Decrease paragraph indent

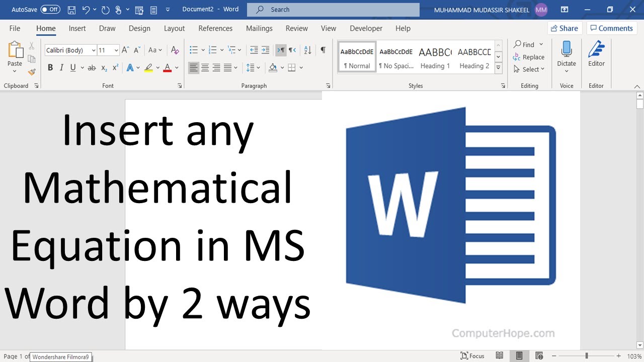[x=254, y=50]
